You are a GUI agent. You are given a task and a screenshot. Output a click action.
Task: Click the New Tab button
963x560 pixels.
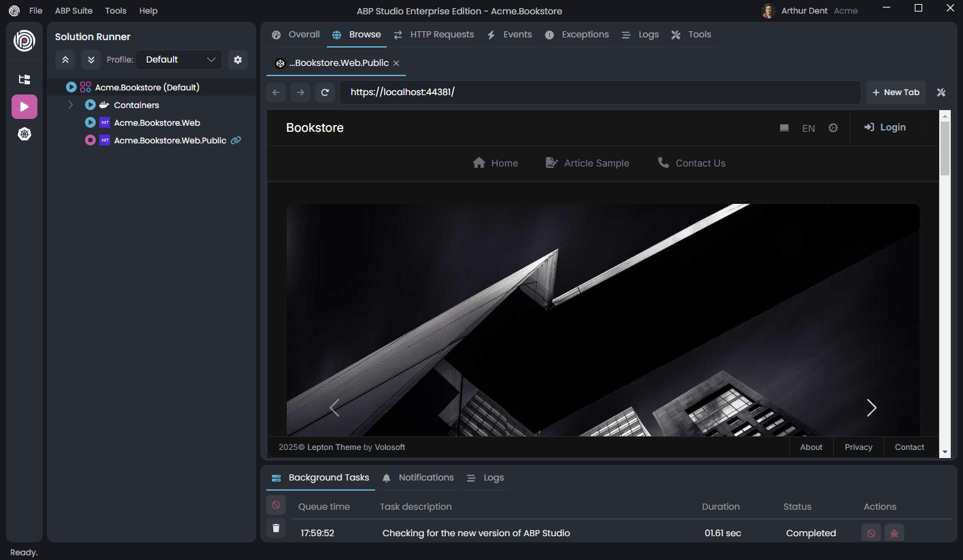coord(896,92)
